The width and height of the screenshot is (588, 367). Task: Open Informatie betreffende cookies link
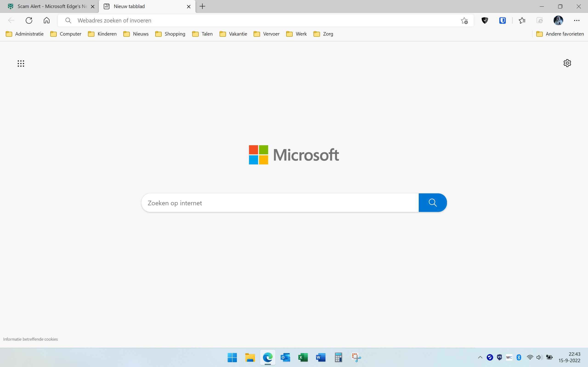tap(30, 339)
